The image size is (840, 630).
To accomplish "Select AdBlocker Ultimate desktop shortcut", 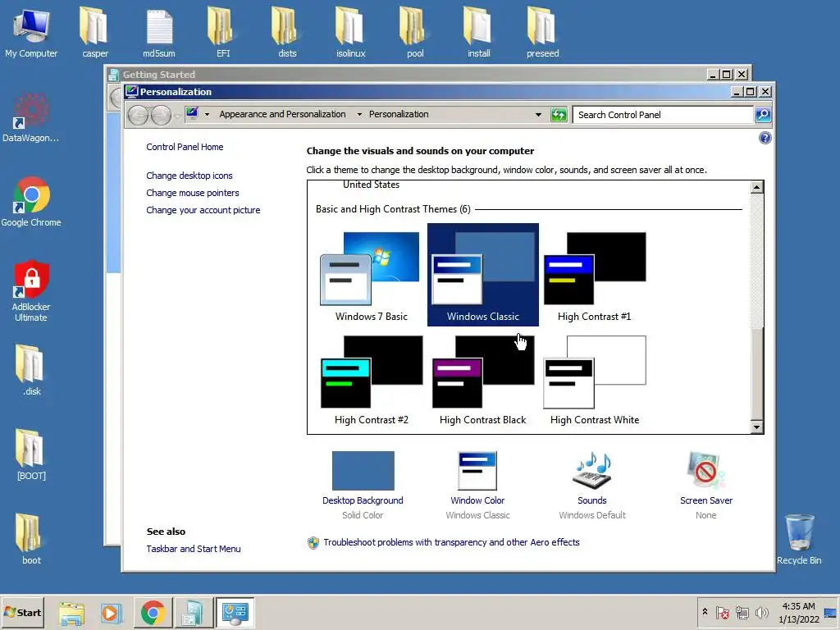I will coord(31,291).
